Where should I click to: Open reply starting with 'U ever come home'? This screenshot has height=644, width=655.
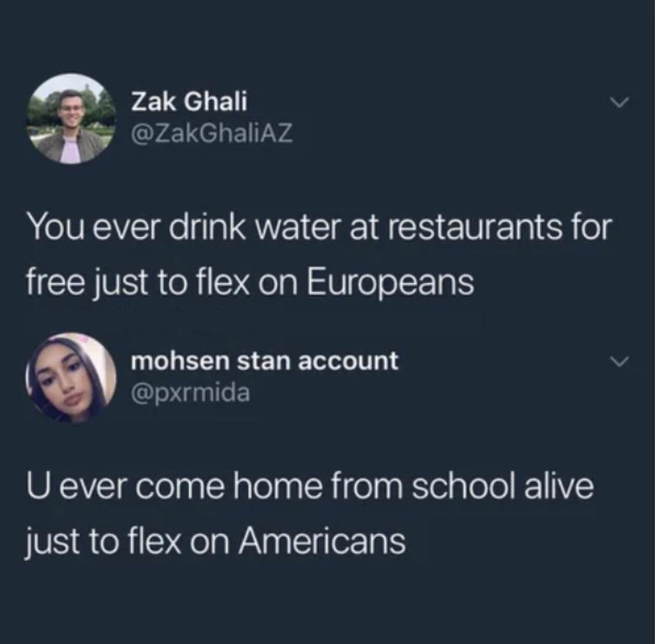coord(309,514)
